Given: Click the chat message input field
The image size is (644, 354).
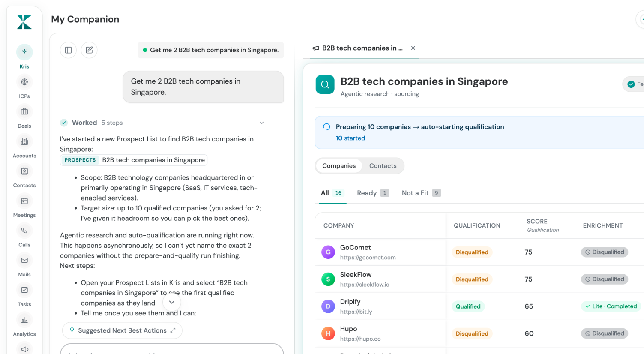Looking at the screenshot, I should pyautogui.click(x=172, y=349).
